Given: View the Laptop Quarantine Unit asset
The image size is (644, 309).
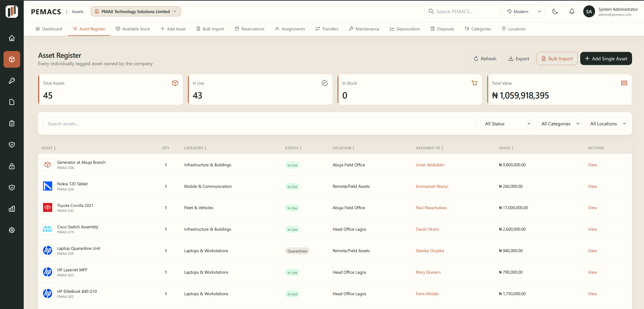Looking at the screenshot, I should 592,251.
